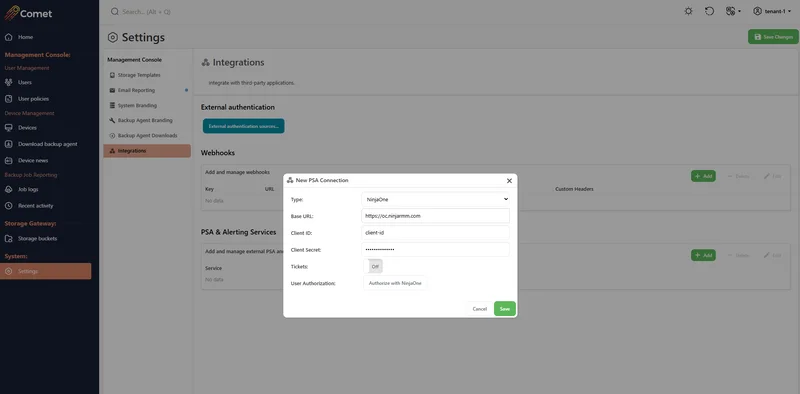Click the Custom Headers column header

coord(574,189)
